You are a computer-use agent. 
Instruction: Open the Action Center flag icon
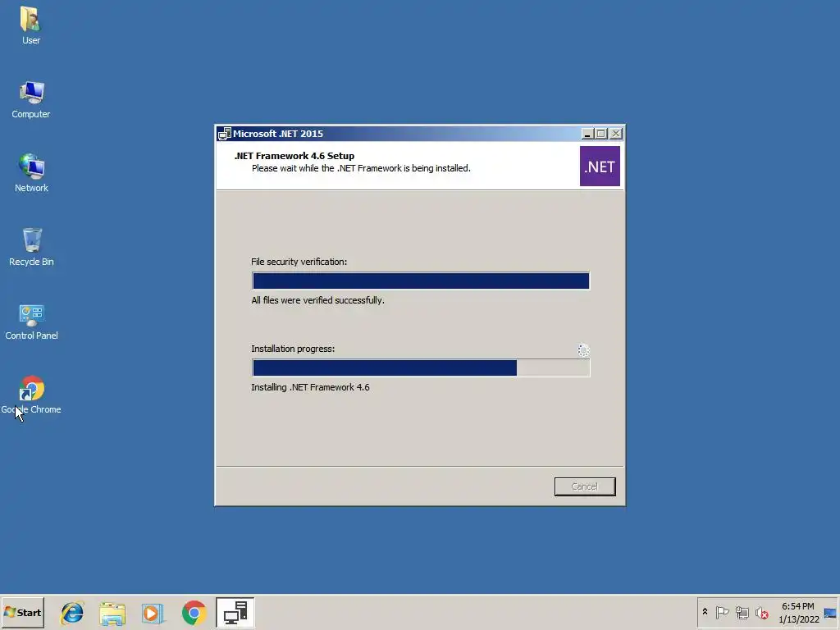722,612
